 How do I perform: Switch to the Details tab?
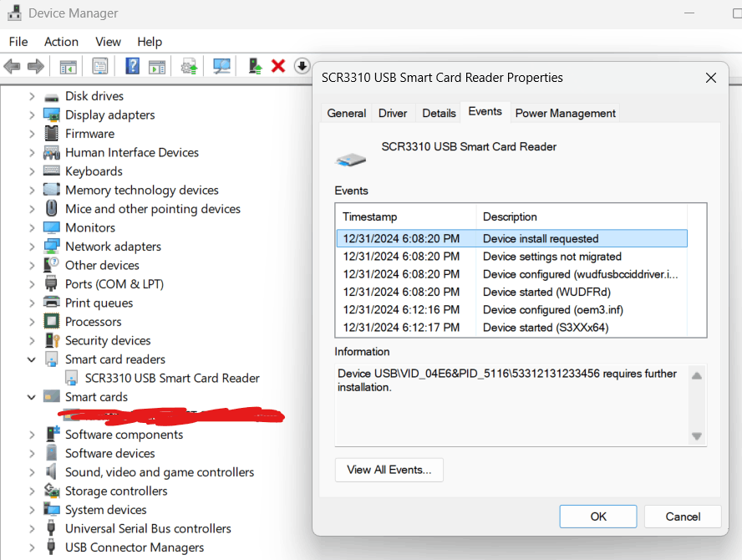tap(440, 114)
